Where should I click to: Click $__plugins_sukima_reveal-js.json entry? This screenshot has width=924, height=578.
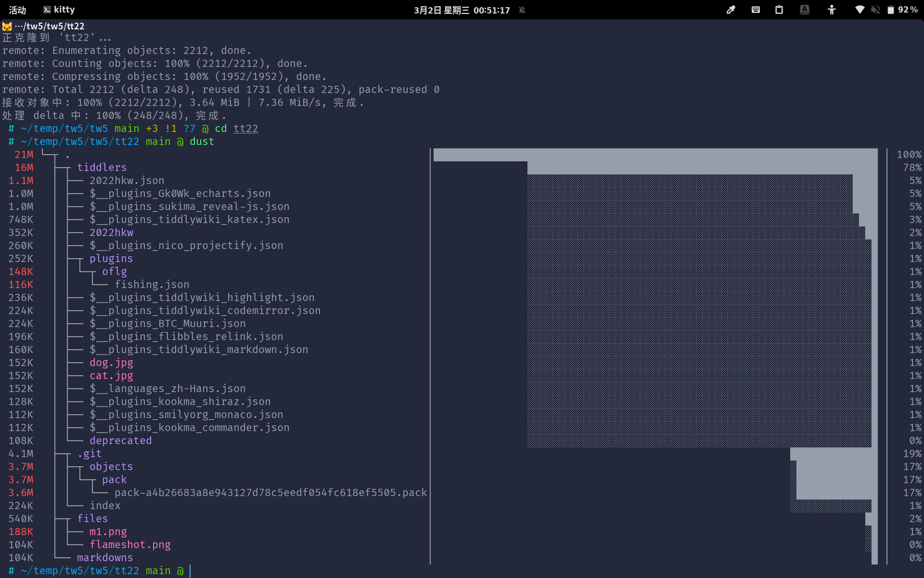pyautogui.click(x=190, y=207)
